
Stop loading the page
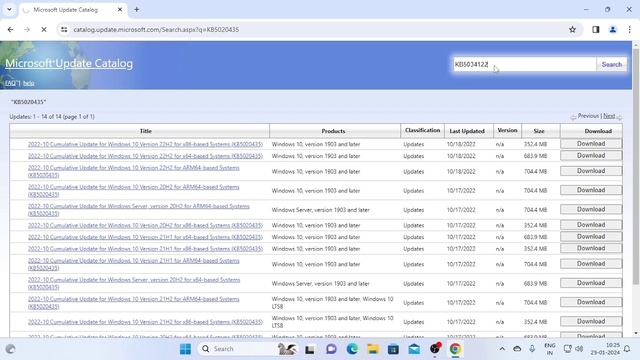click(44, 29)
